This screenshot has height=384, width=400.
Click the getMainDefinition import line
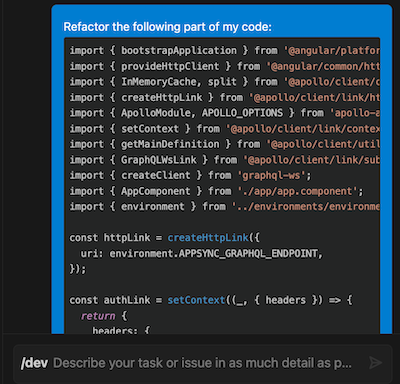pyautogui.click(x=225, y=144)
